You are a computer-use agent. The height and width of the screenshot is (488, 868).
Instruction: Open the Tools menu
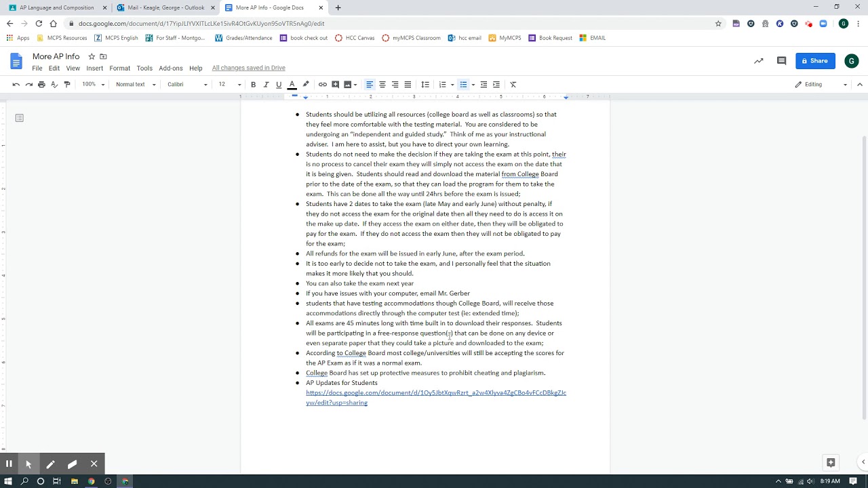click(144, 68)
